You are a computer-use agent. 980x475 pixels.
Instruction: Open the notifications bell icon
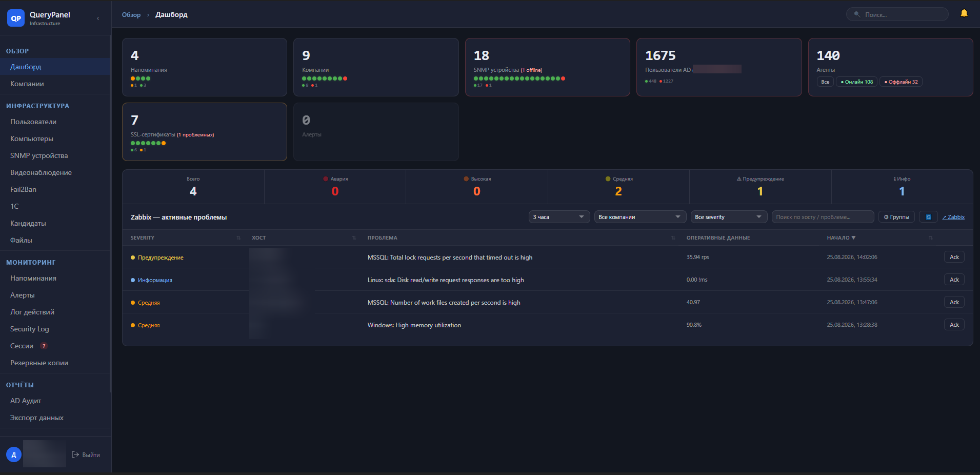click(964, 13)
